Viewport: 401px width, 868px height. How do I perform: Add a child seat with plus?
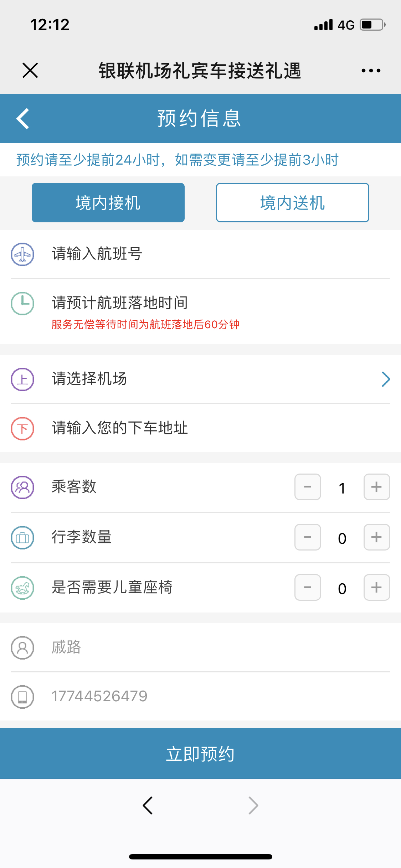[x=377, y=588]
